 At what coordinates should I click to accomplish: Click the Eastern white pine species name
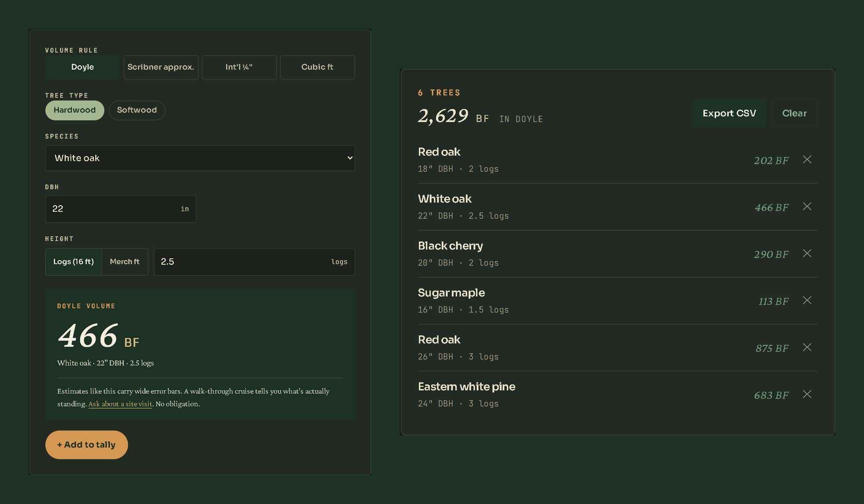click(x=467, y=387)
